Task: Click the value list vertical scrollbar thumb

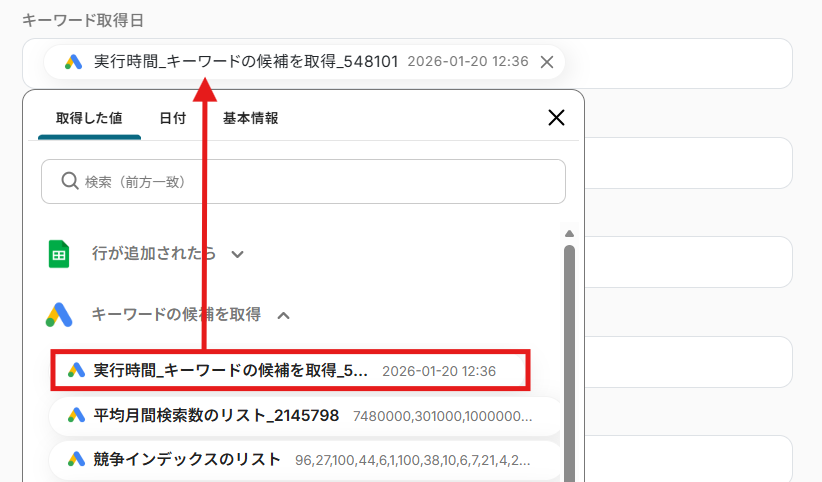Action: (x=569, y=362)
